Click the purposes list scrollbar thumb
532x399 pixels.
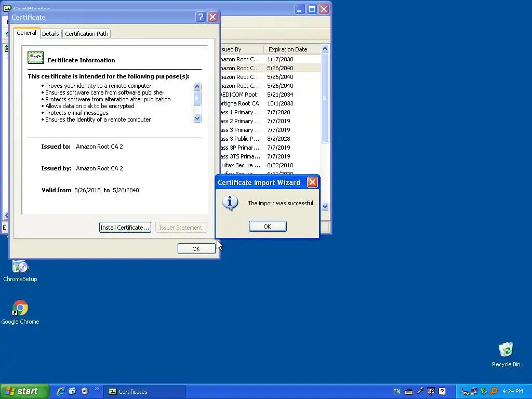click(x=197, y=98)
